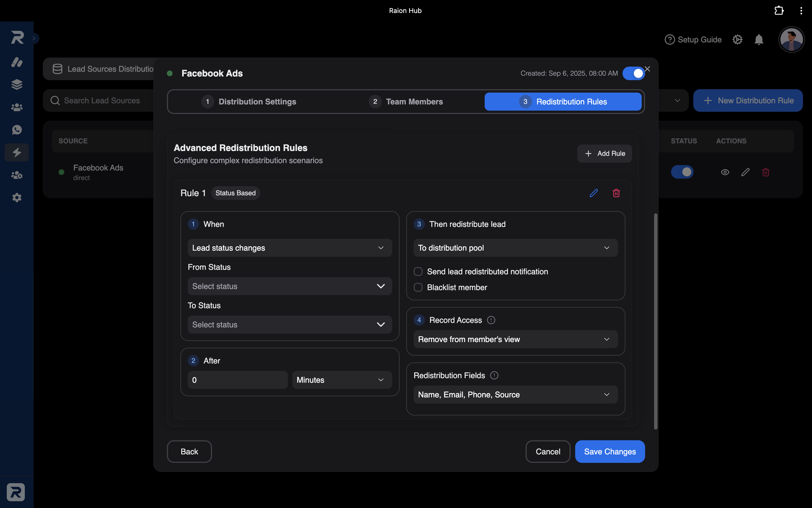
Task: Click the search magnifier icon
Action: [55, 100]
